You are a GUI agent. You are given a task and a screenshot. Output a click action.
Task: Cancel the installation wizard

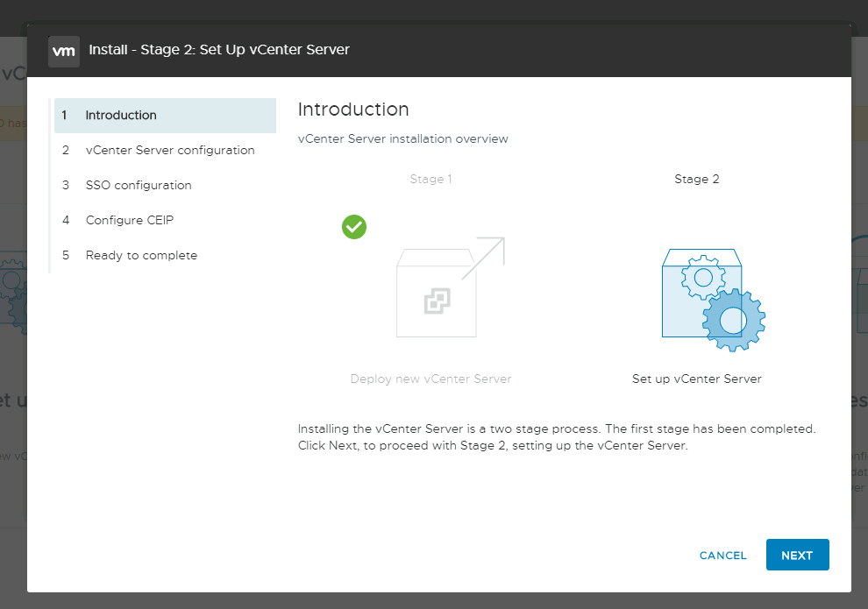pyautogui.click(x=722, y=556)
